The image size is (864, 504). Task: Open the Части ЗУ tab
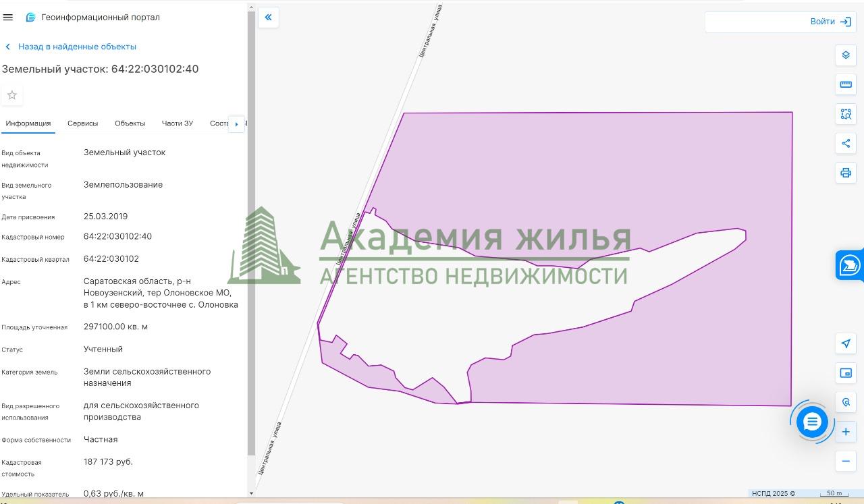(x=178, y=123)
